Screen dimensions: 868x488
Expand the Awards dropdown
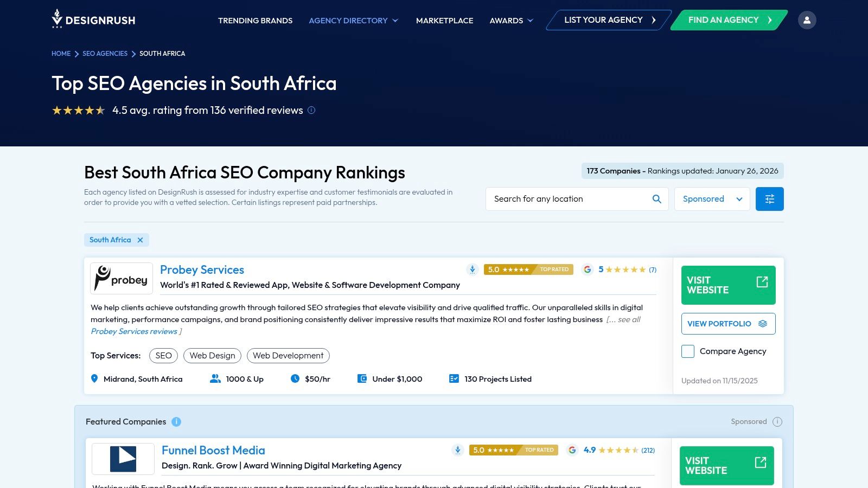pos(510,21)
